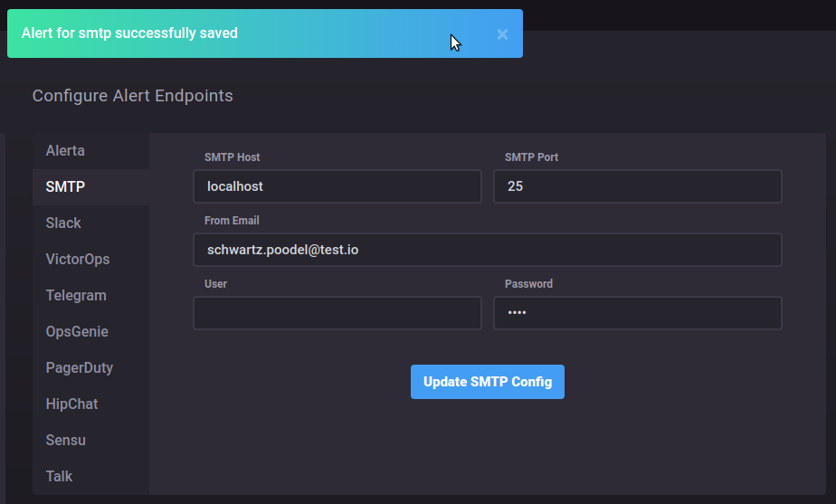
Task: Click the Configure Alert Endpoints heading
Action: click(132, 96)
